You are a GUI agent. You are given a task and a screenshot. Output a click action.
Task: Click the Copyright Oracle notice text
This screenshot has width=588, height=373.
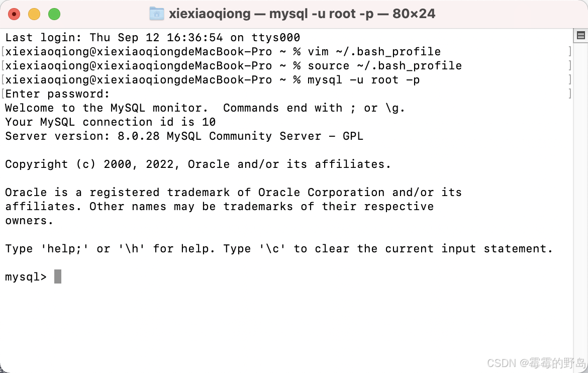[199, 164]
